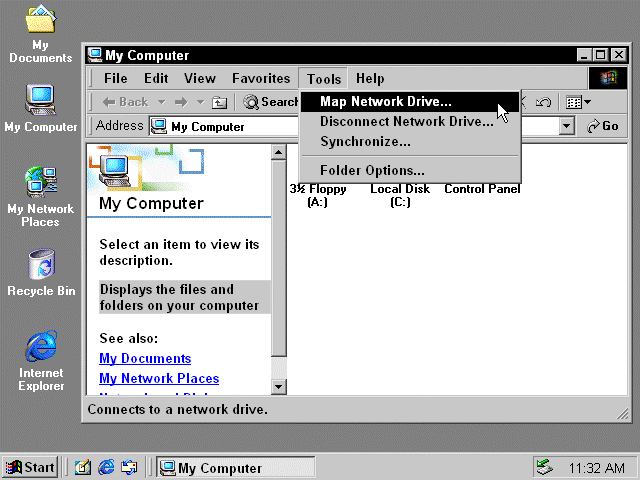Click the Undo toolbar icon
This screenshot has height=480, width=640.
(x=543, y=102)
